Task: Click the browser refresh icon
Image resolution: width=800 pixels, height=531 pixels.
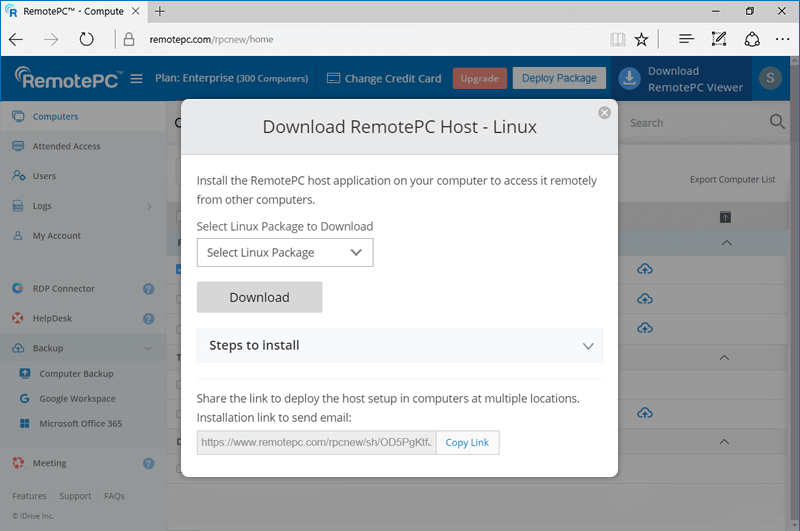Action: pos(86,39)
